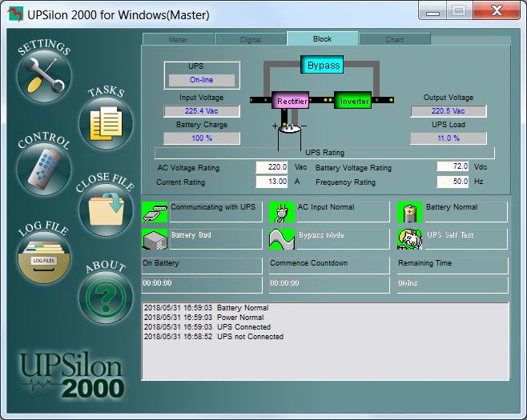Switch to the Chart tab
Image resolution: width=527 pixels, height=420 pixels.
coord(395,39)
